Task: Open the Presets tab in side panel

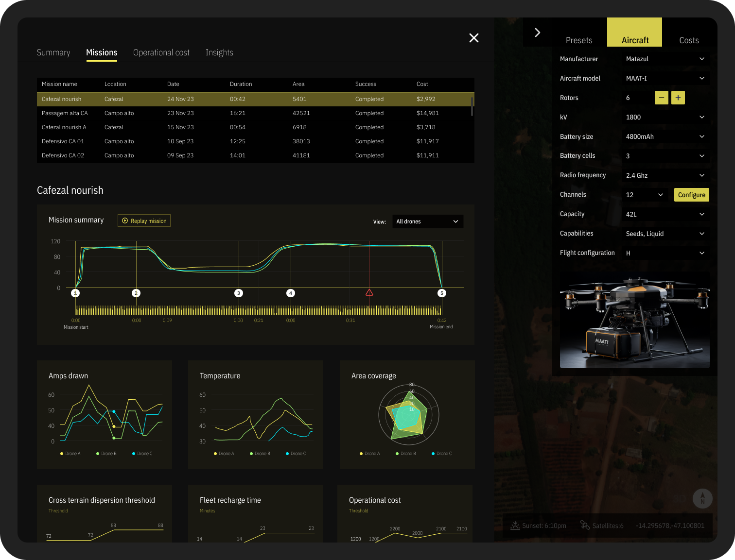Action: [x=579, y=40]
